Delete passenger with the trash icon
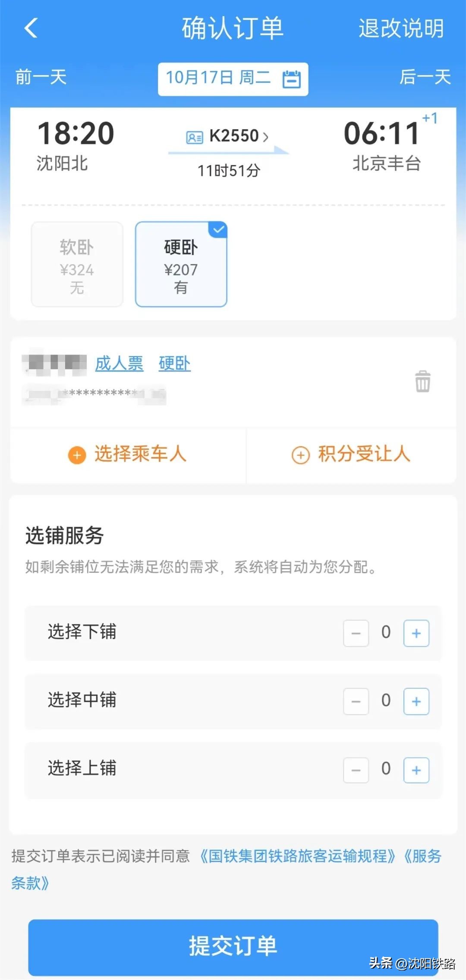This screenshot has width=466, height=980. 422,381
